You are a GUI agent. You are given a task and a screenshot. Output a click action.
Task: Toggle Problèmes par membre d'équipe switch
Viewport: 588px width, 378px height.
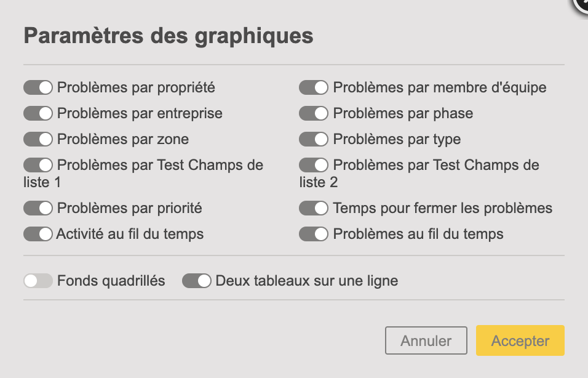click(314, 87)
